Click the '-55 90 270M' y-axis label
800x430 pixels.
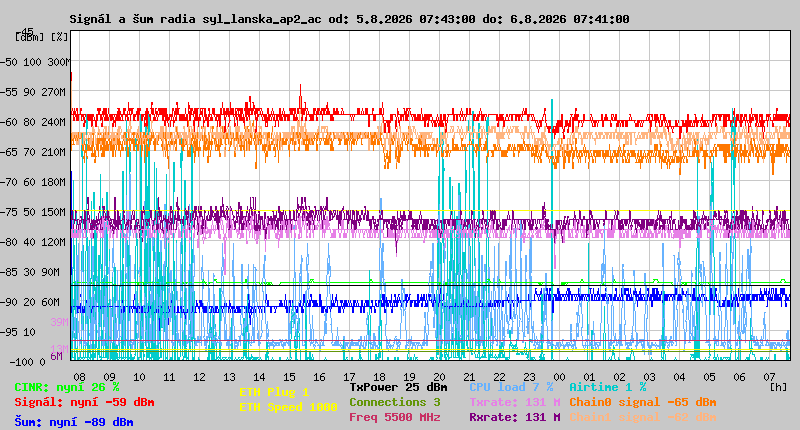33,92
